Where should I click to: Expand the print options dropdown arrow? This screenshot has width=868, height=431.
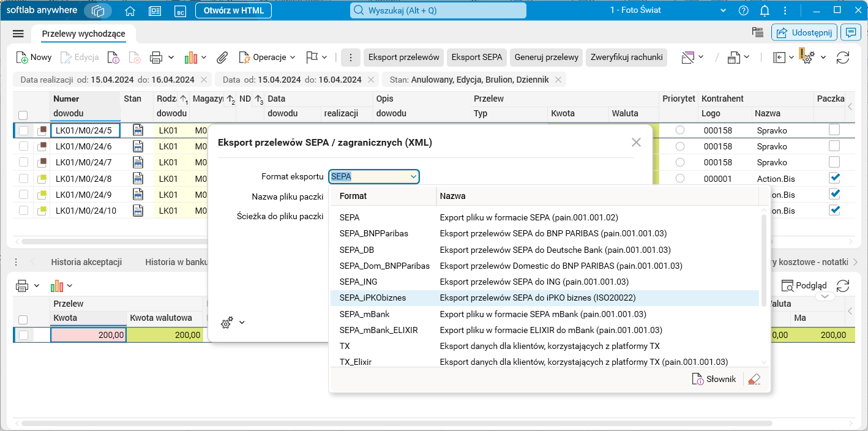point(171,57)
